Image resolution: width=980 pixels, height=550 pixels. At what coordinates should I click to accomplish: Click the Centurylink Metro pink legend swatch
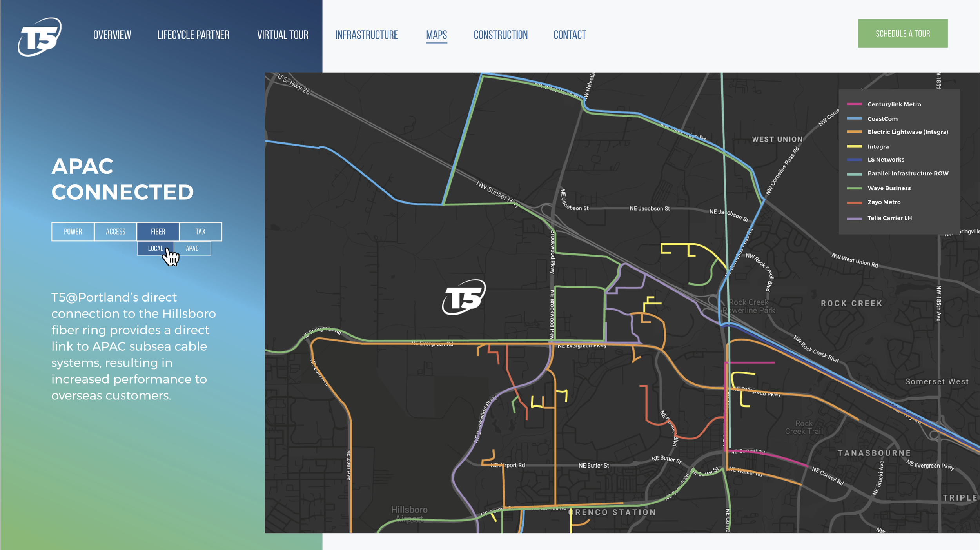[854, 104]
